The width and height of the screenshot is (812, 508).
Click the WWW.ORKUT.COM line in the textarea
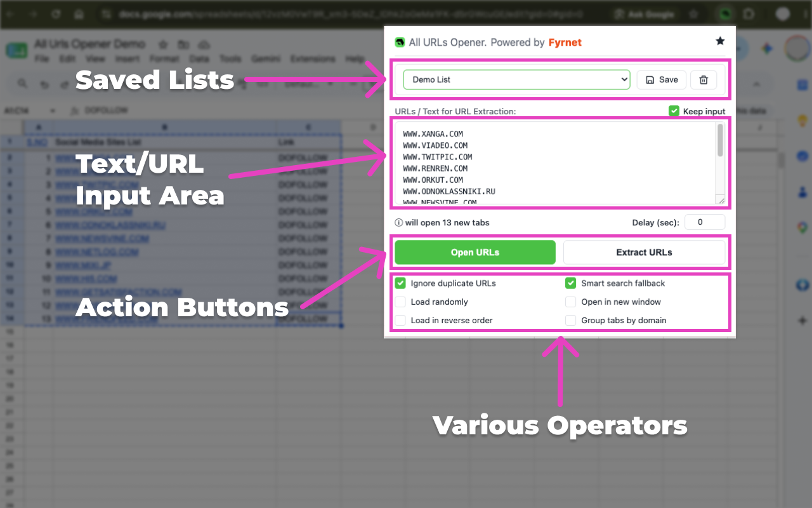pos(433,180)
